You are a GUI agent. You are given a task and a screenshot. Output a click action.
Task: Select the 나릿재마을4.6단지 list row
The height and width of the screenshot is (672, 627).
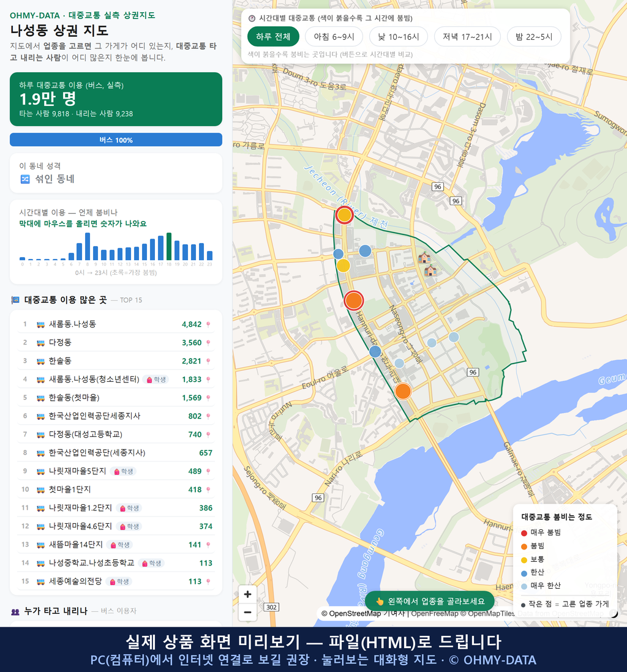tap(116, 526)
